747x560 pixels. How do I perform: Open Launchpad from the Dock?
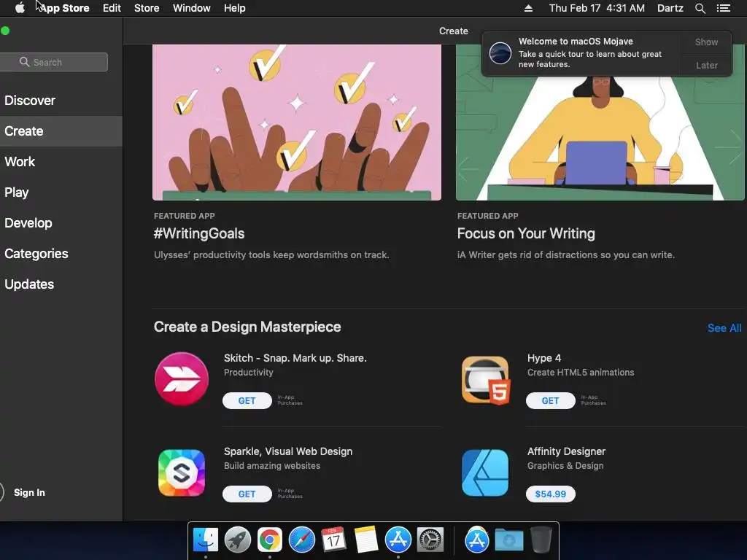point(237,540)
